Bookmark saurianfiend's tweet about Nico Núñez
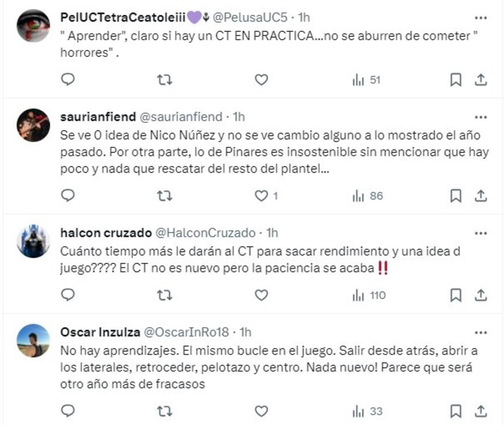The width and height of the screenshot is (504, 425). (455, 195)
